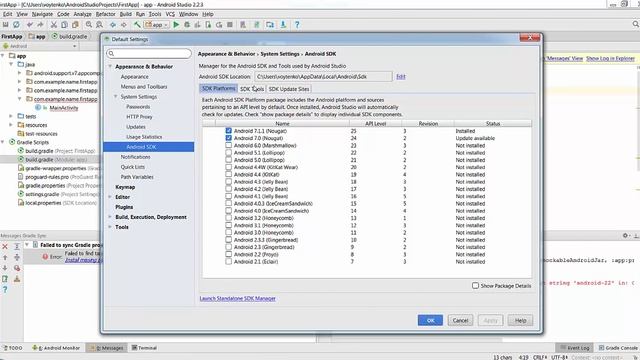The width and height of the screenshot is (640, 360).
Task: Click the Find magnifier icon
Action: 89,25
